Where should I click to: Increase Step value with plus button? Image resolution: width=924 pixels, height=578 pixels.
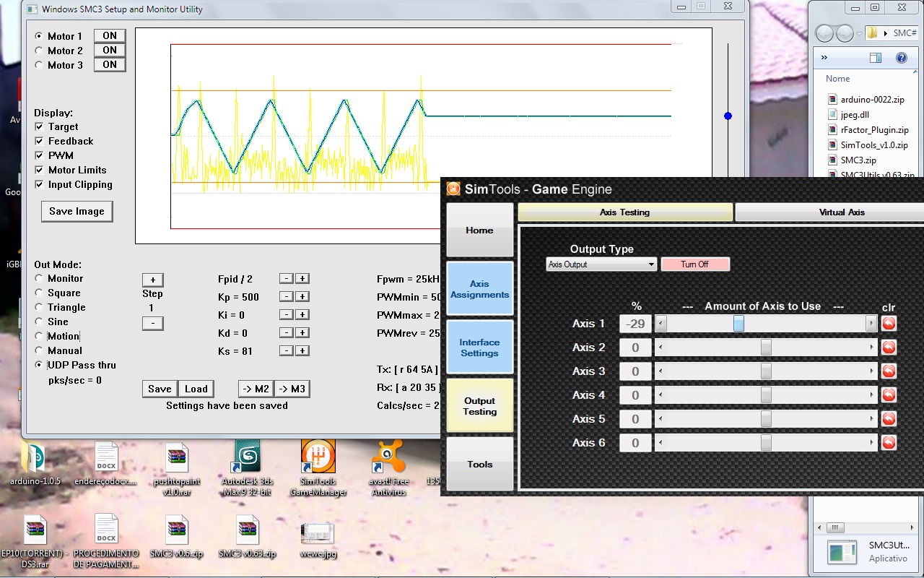pos(152,280)
